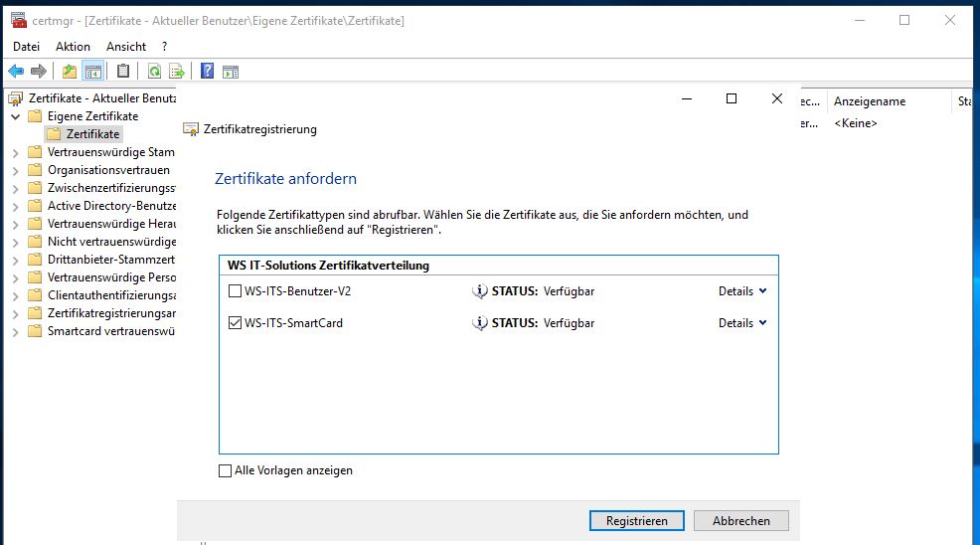Image resolution: width=980 pixels, height=545 pixels.
Task: Click info icon beside WS-ITS-Benutzer-V2 status
Action: 479,291
